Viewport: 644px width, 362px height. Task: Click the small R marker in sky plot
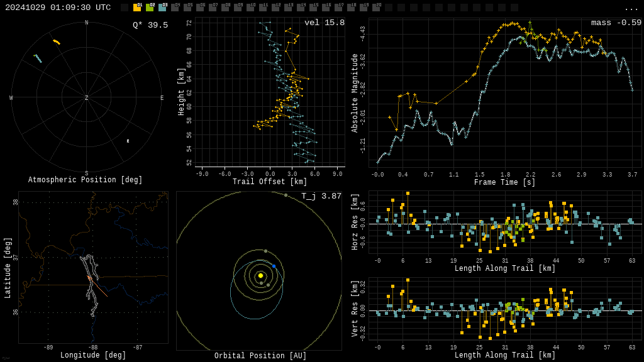coord(128,141)
